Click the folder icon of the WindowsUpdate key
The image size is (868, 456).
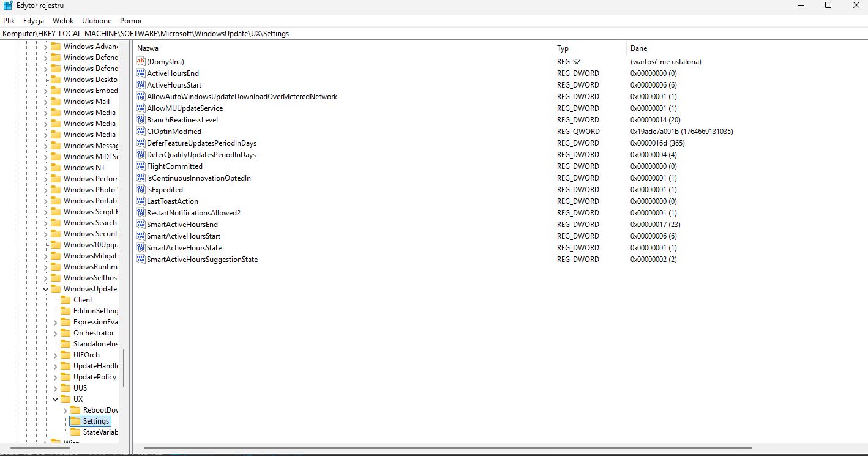point(56,289)
